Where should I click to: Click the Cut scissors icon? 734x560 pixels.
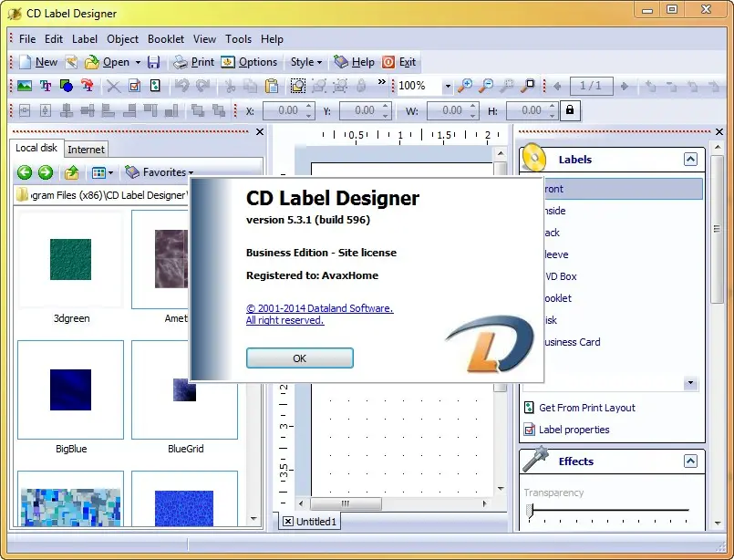230,86
